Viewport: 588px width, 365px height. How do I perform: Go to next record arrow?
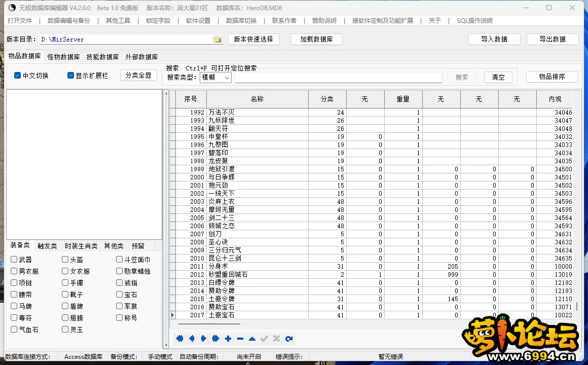[204, 339]
